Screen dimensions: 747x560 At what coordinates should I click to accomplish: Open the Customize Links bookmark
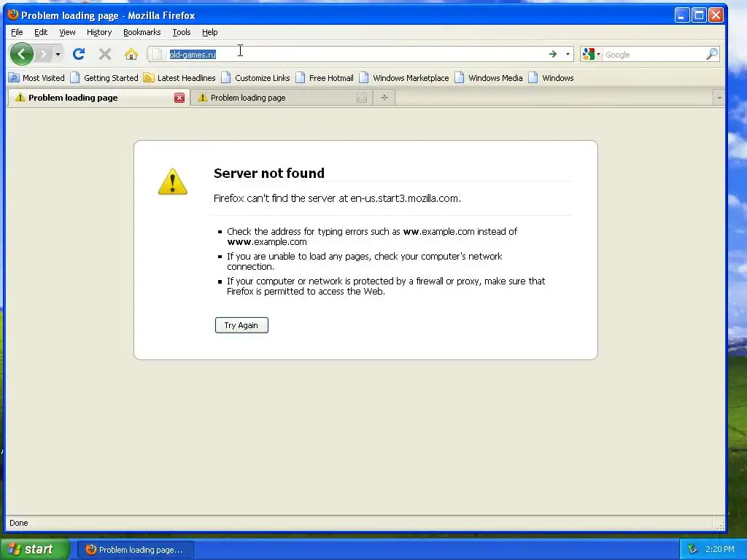point(256,77)
